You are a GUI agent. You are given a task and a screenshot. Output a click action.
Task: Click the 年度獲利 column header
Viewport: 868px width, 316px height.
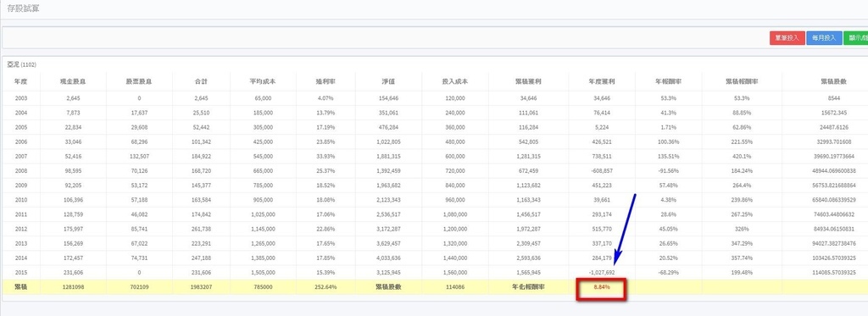602,81
